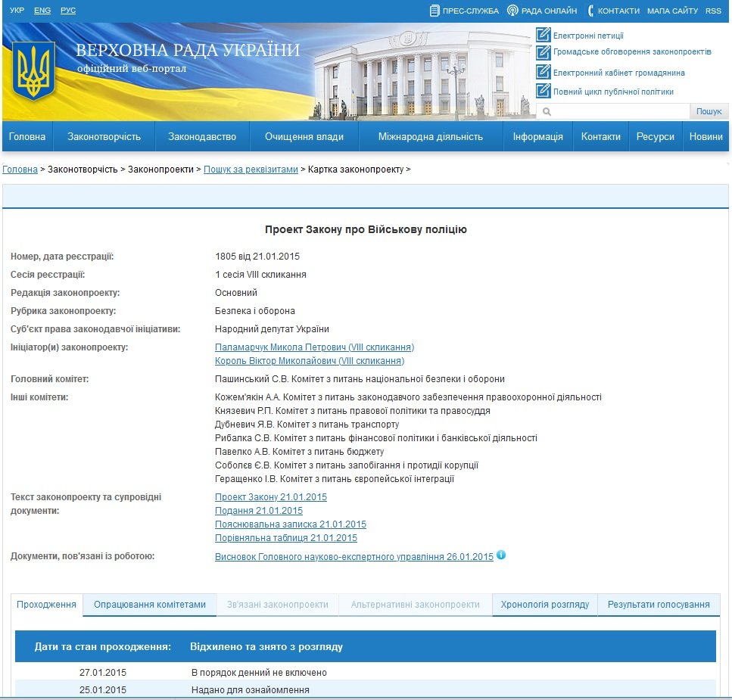Click the info icon beside Висновок document link
The height and width of the screenshot is (700, 732).
501,555
